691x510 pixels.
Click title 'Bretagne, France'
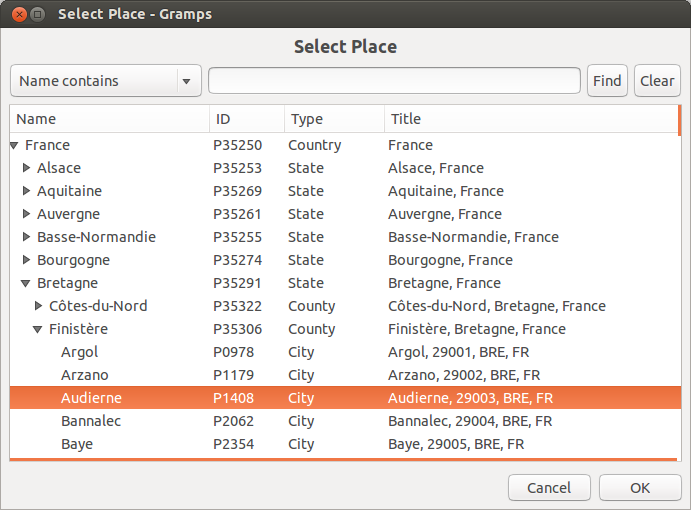pyautogui.click(x=444, y=283)
